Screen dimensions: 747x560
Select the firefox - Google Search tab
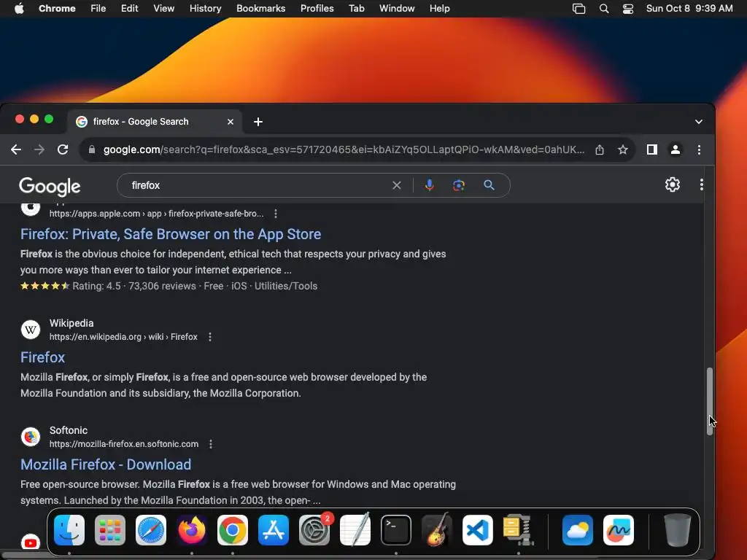155,122
